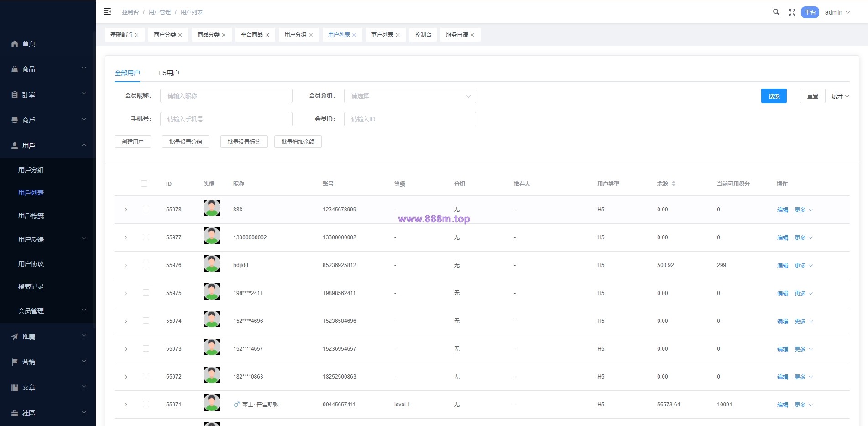Expand row details for ID 55976
The height and width of the screenshot is (426, 868).
pos(126,265)
